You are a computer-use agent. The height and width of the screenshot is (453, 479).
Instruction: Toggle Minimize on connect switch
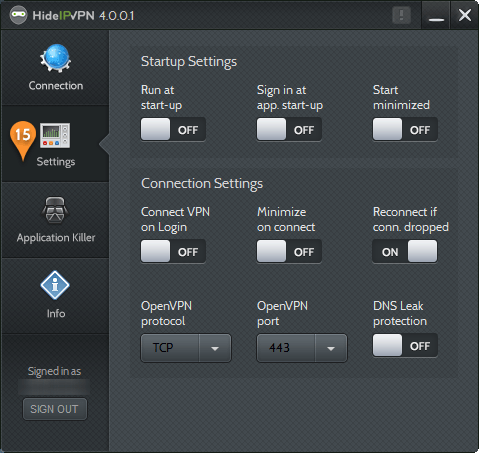point(289,251)
